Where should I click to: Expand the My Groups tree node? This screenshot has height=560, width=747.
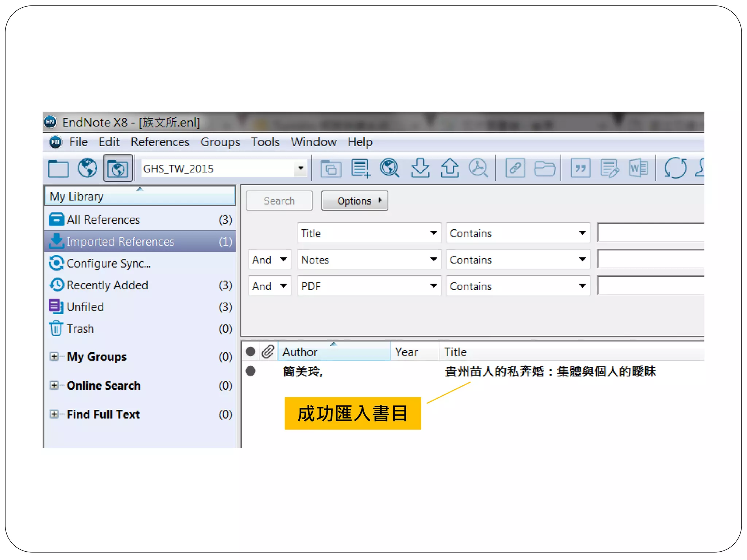coord(54,356)
